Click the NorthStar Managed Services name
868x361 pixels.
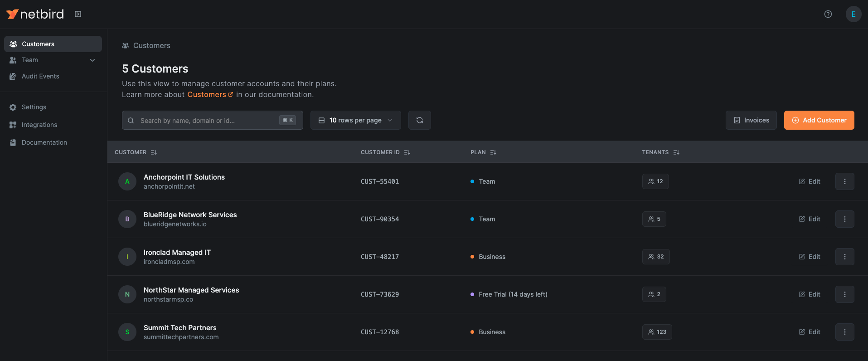(x=191, y=290)
